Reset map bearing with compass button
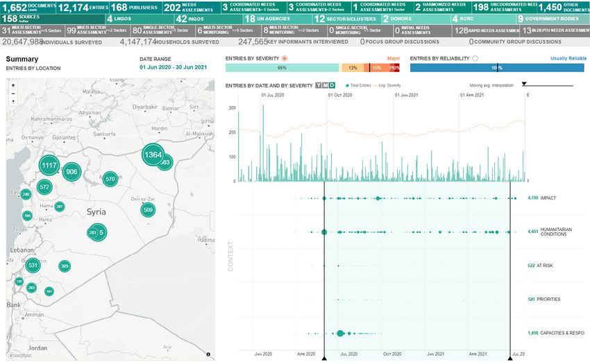Screen dimensions: 590x364 pyautogui.click(x=13, y=102)
